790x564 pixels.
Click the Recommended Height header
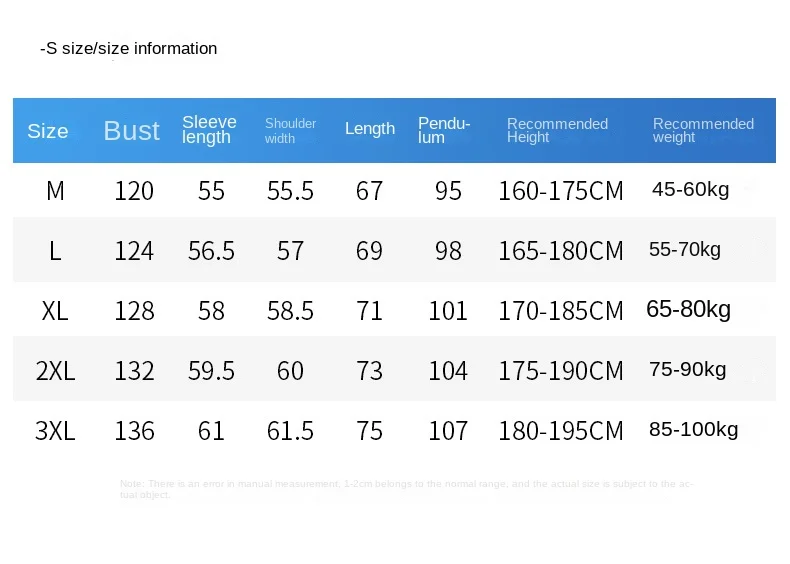557,130
